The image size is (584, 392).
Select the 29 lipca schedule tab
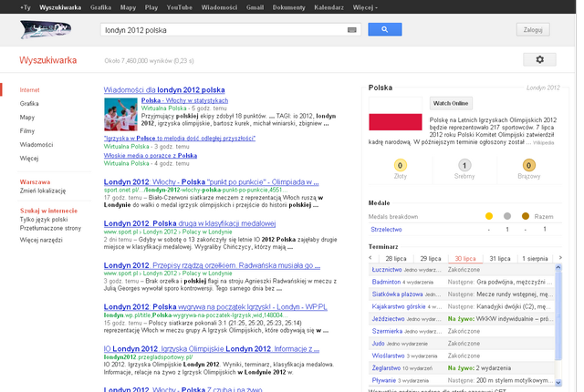tap(431, 259)
